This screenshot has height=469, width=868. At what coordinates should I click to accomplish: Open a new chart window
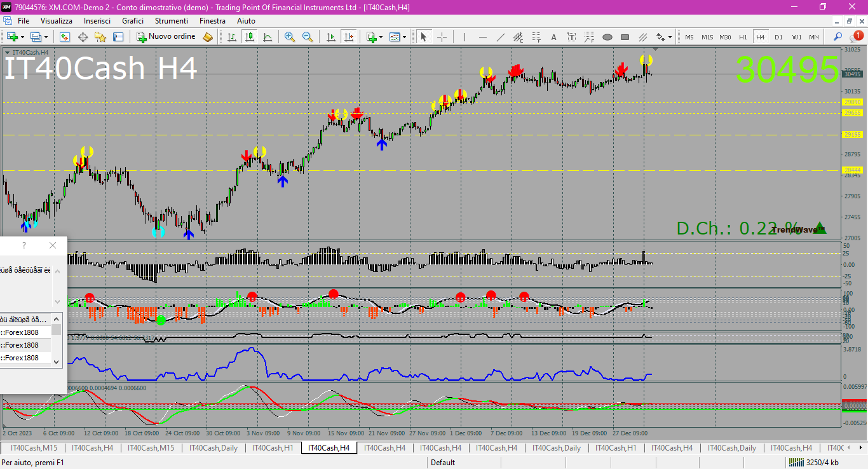11,37
